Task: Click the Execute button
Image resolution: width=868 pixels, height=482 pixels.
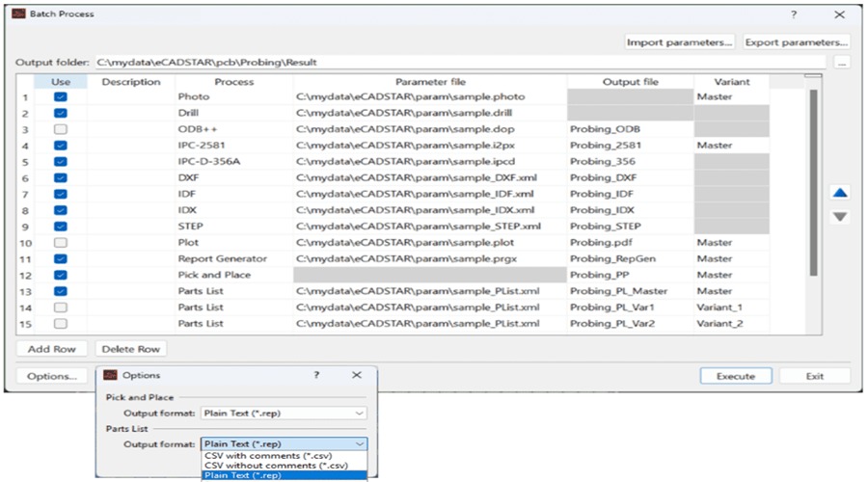Action: [x=736, y=376]
